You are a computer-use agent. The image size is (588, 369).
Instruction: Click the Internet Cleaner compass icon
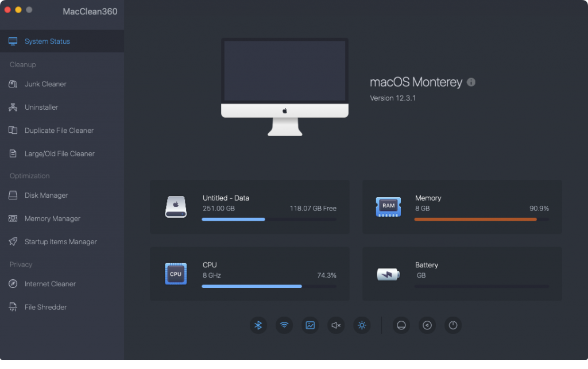pyautogui.click(x=13, y=284)
